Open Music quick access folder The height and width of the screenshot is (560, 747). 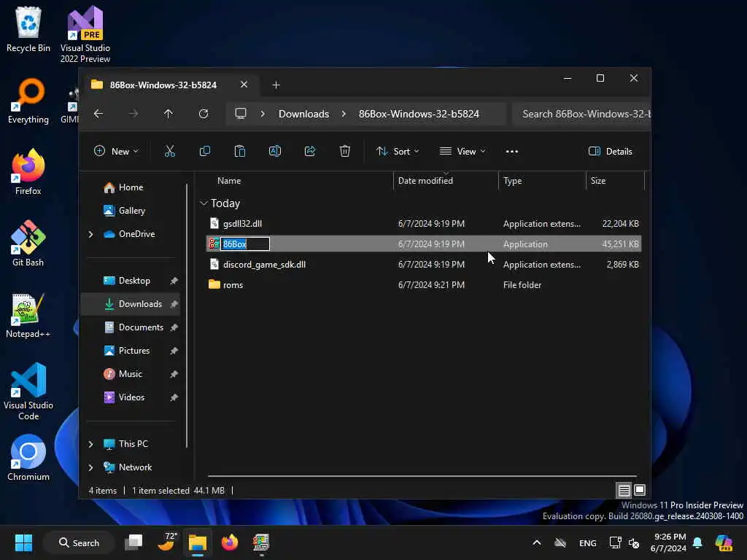click(131, 374)
